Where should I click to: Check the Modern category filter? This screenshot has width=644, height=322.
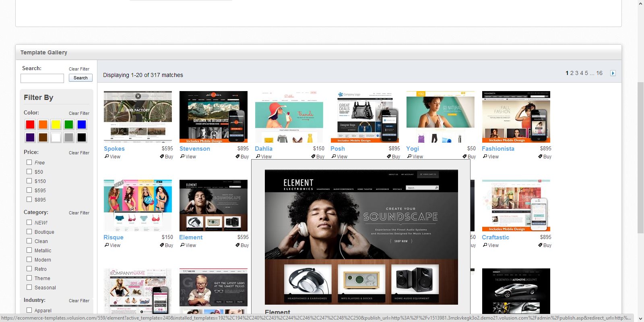pos(29,260)
